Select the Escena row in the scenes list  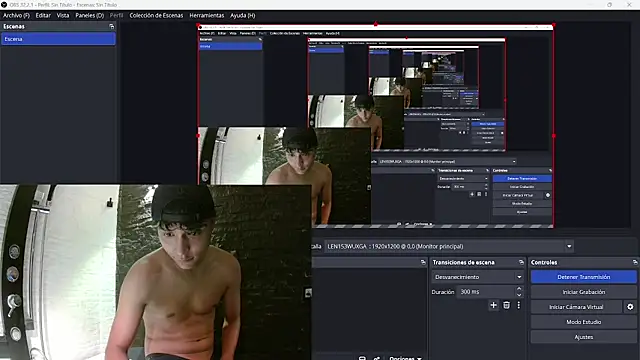click(x=58, y=39)
